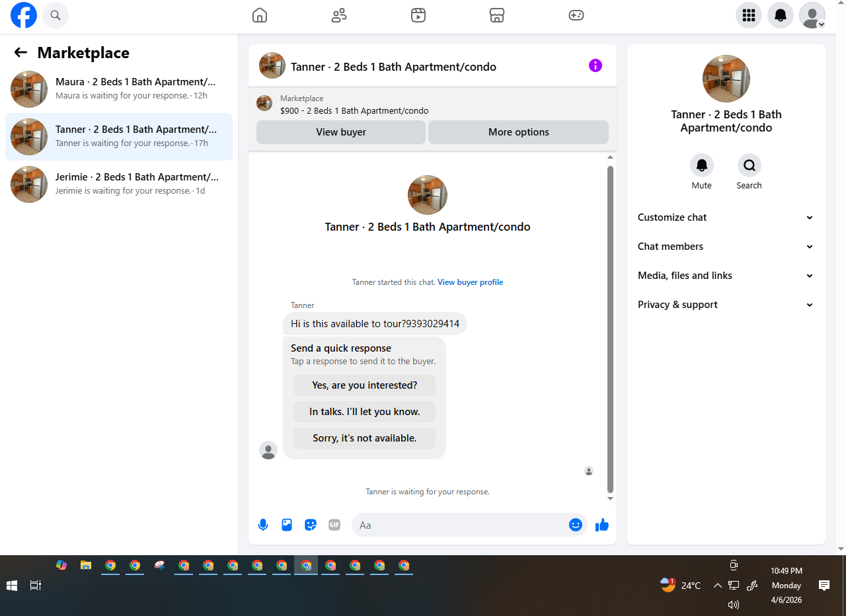The image size is (846, 616).
Task: Open Windows Task View
Action: (x=36, y=586)
